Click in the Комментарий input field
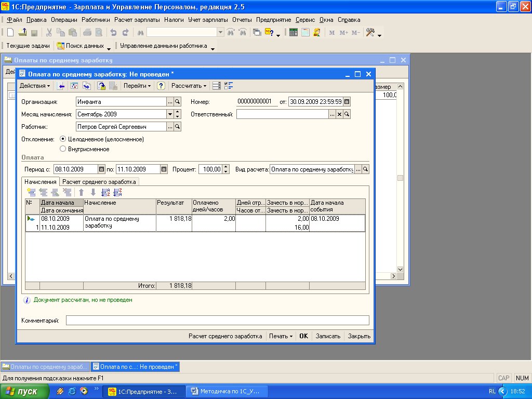This screenshot has height=399, width=532. [x=218, y=320]
